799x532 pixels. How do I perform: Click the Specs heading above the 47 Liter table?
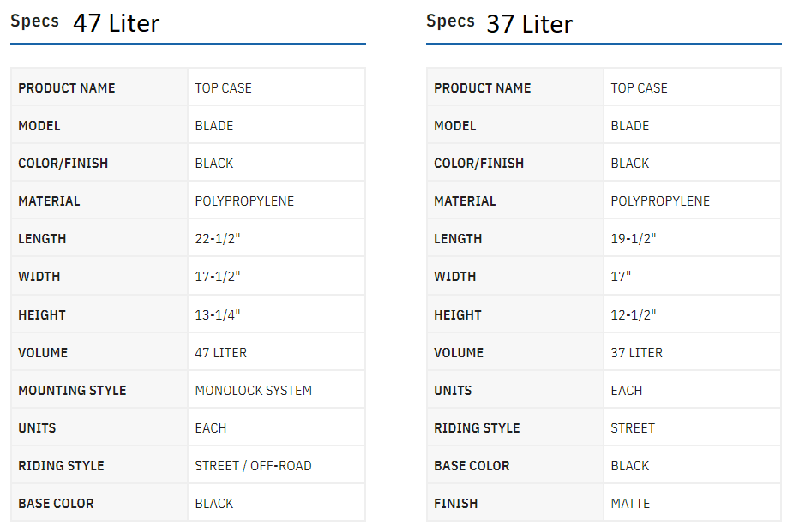34,21
